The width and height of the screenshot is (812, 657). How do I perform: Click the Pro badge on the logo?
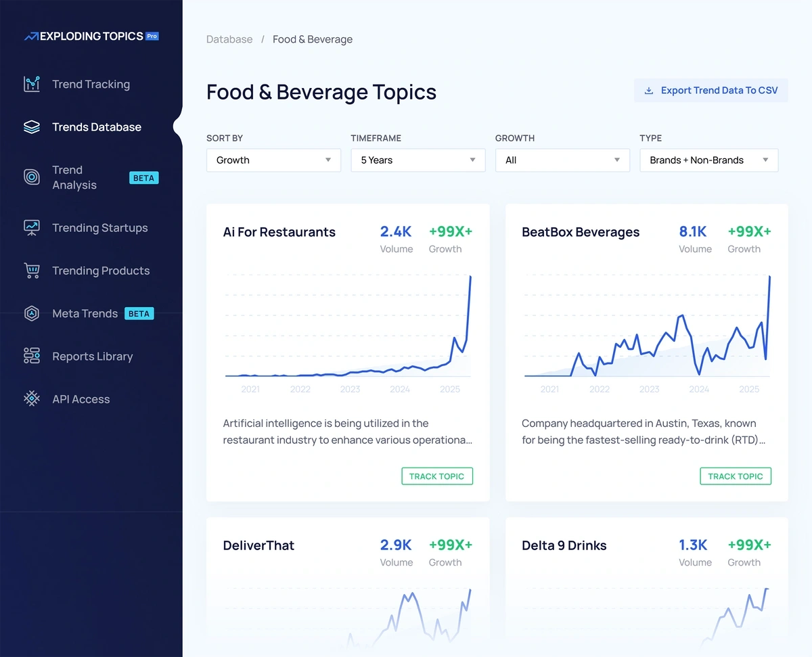[x=152, y=36]
